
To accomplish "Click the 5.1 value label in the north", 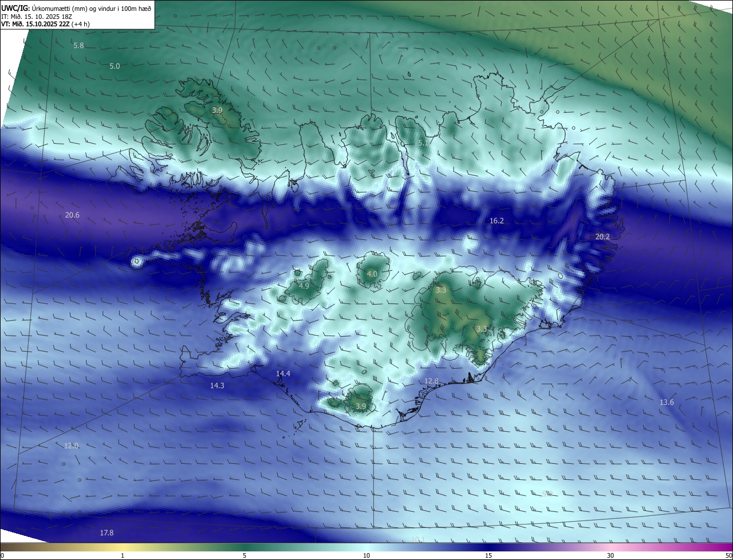I will tap(424, 143).
